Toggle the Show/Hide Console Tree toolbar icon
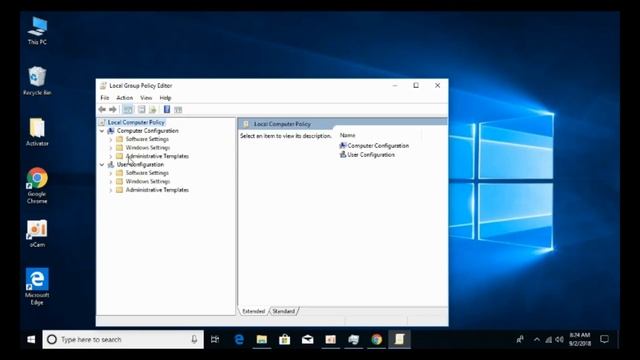 tap(128, 109)
